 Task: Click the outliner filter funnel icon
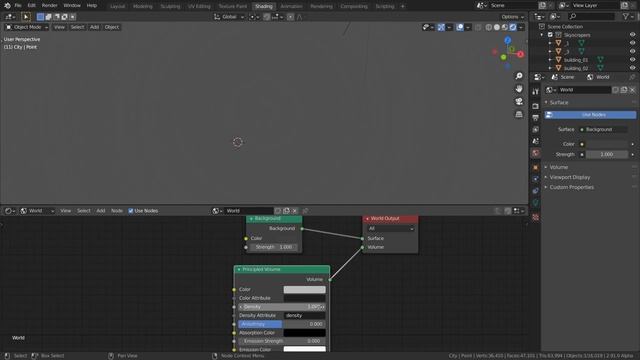(625, 16)
